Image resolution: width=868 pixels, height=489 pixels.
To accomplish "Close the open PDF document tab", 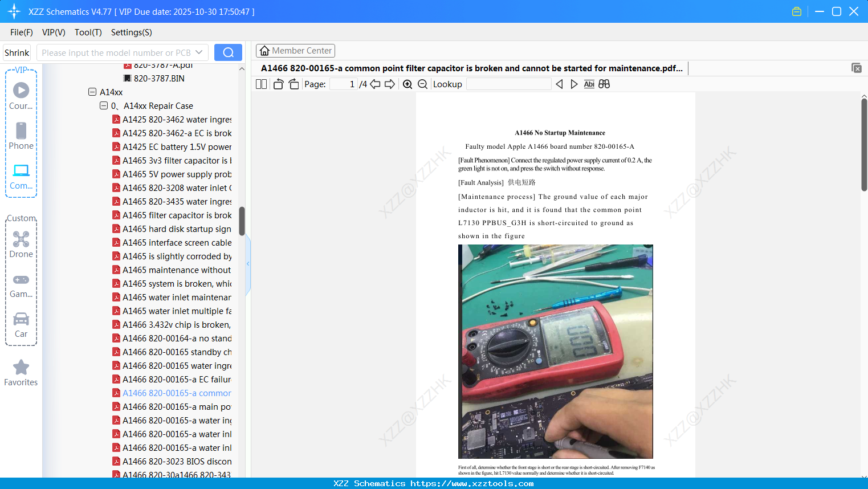I will (857, 68).
